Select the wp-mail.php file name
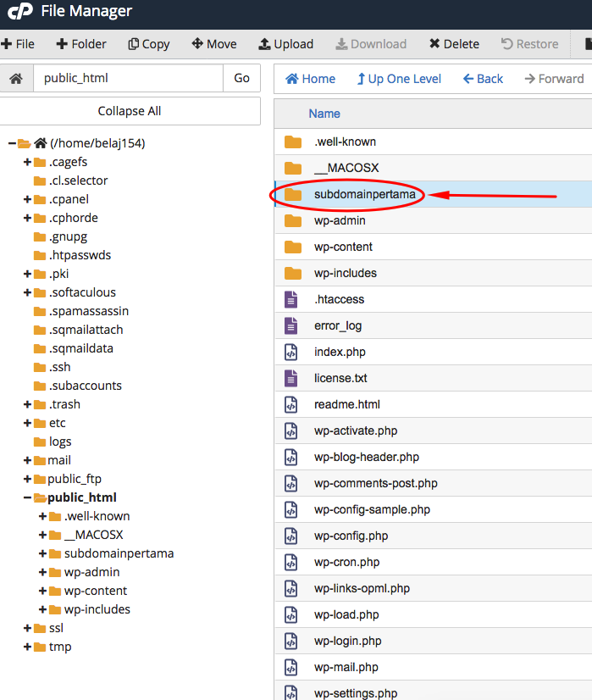Screen dimensions: 592x700 (x=346, y=668)
